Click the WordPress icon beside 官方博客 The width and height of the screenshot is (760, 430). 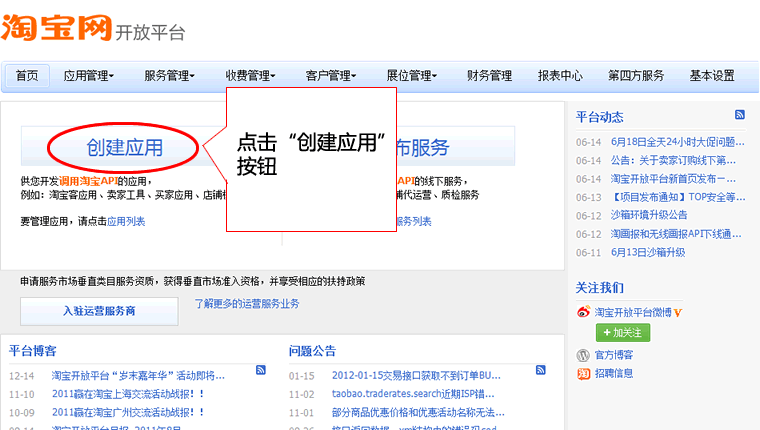tap(583, 355)
